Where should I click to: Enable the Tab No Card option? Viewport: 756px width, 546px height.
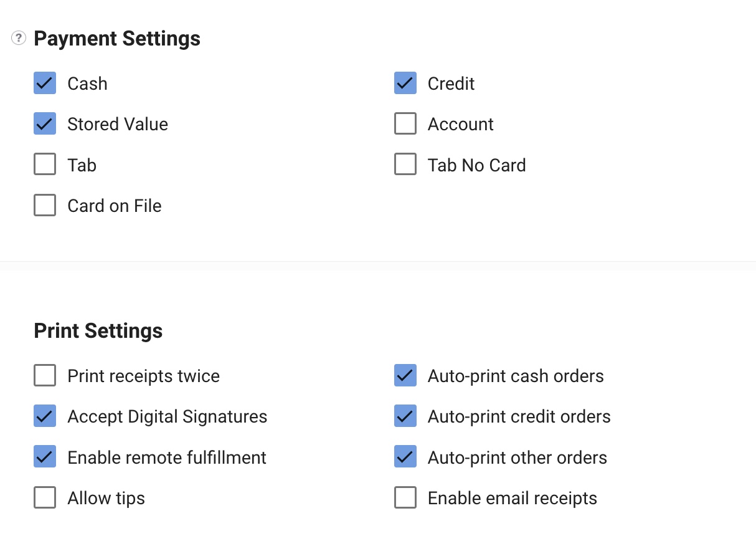(x=405, y=165)
